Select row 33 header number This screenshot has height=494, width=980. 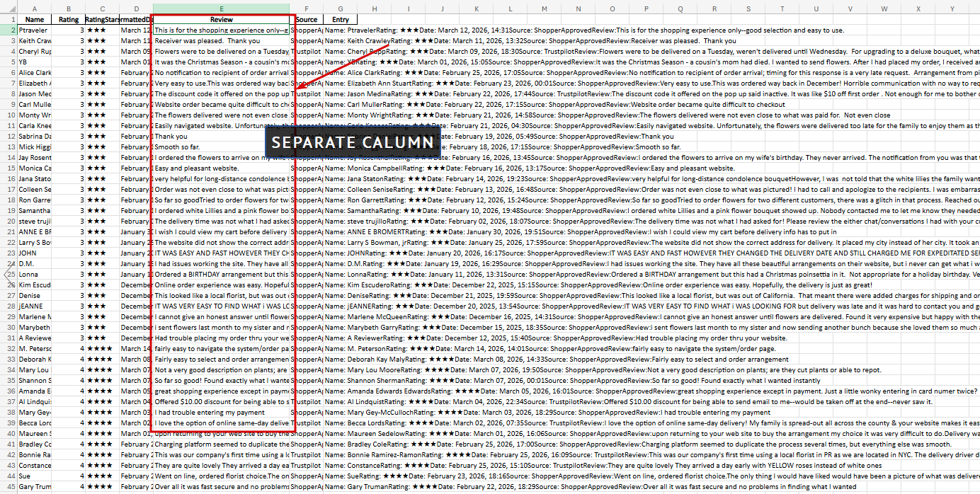click(8, 359)
